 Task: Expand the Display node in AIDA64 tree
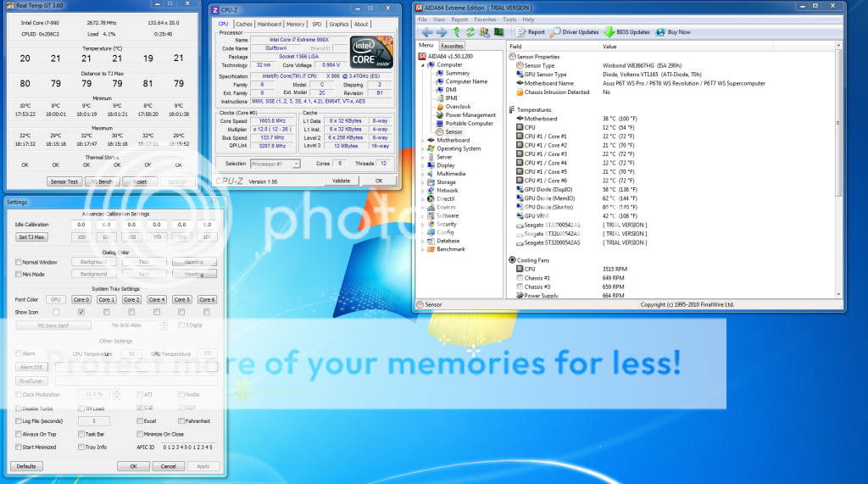[423, 165]
